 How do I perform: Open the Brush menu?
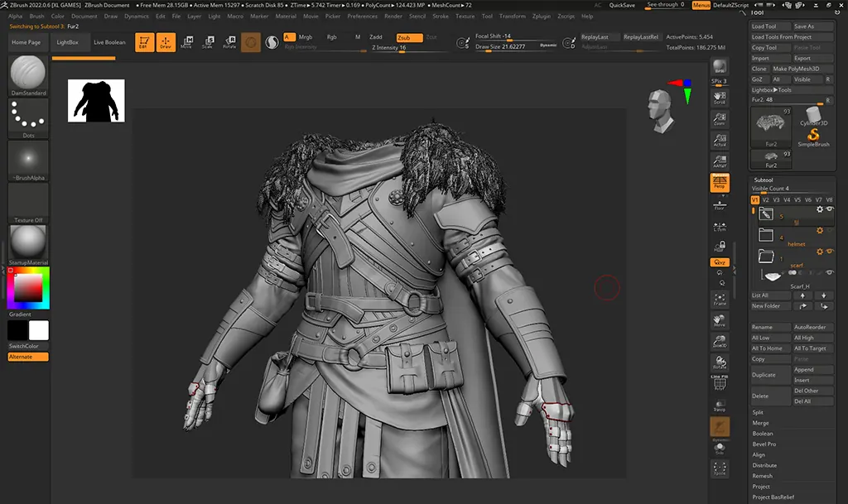[x=36, y=17]
